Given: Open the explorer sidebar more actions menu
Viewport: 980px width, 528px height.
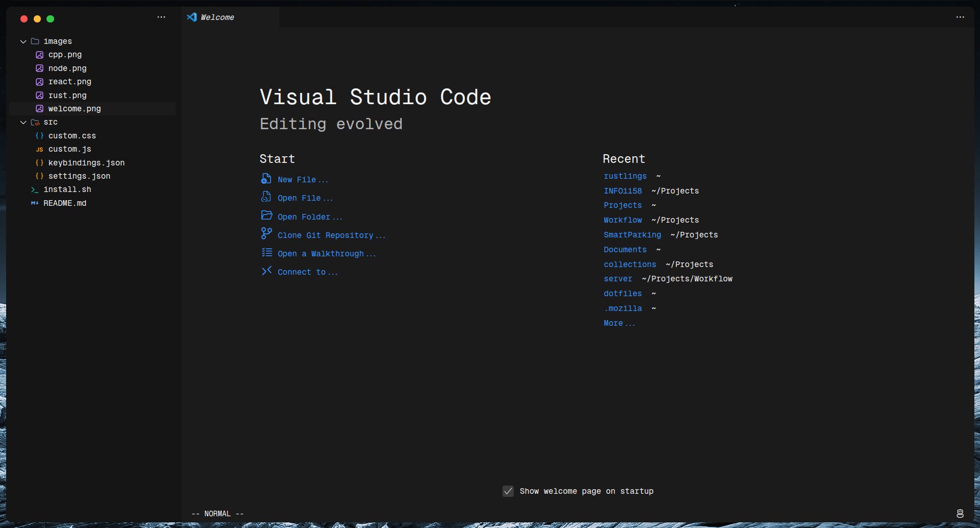Looking at the screenshot, I should tap(161, 17).
